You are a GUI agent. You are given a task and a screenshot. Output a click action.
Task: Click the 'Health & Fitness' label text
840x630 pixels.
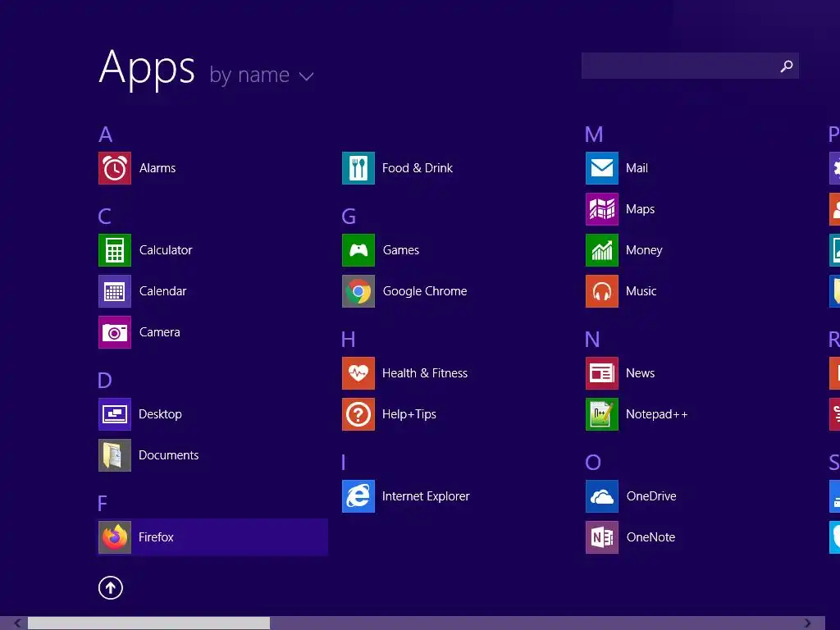(425, 373)
